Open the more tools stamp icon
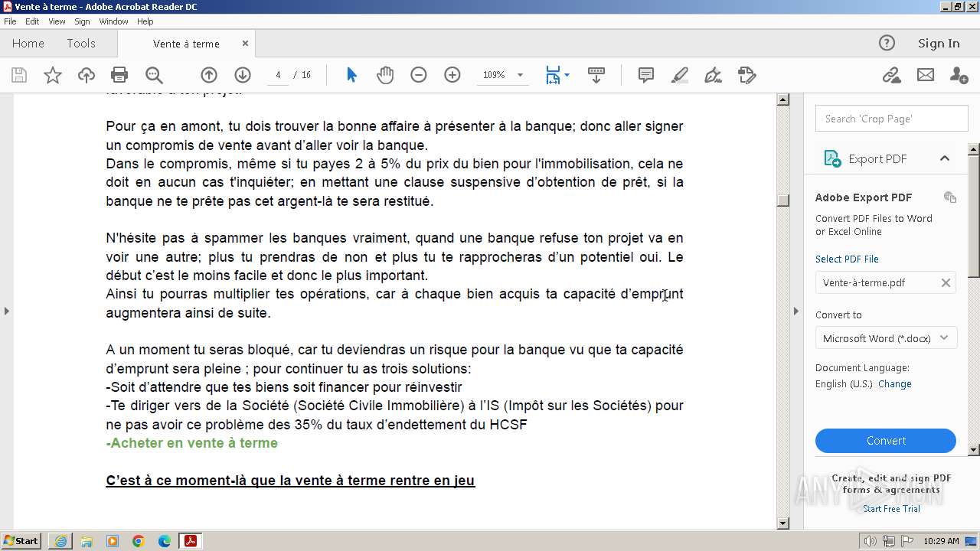Screen dimensions: 980x551 point(746,75)
